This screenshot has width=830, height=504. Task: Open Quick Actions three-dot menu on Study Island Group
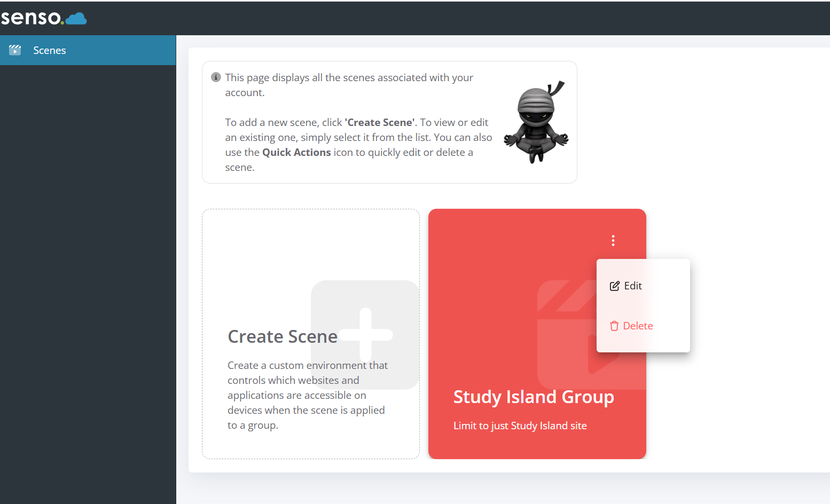point(613,240)
